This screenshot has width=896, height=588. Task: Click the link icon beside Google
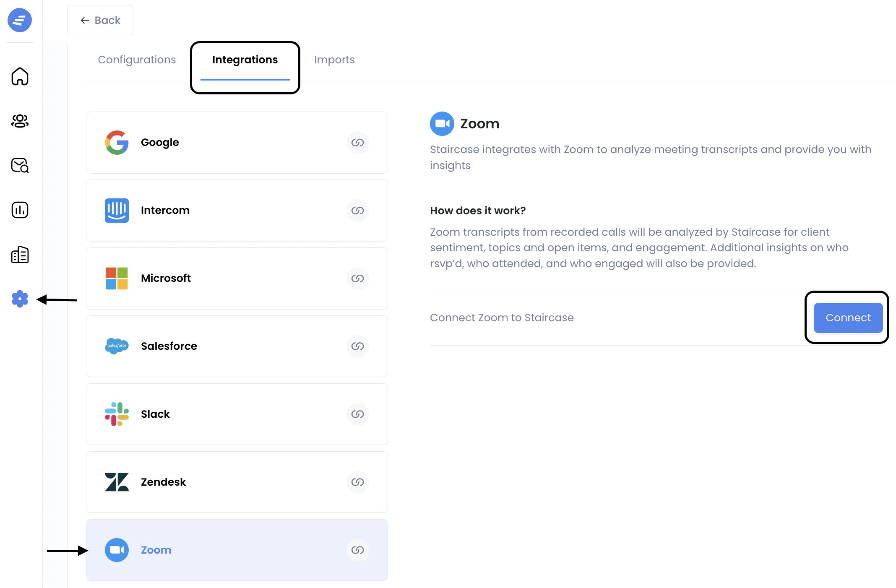point(357,143)
